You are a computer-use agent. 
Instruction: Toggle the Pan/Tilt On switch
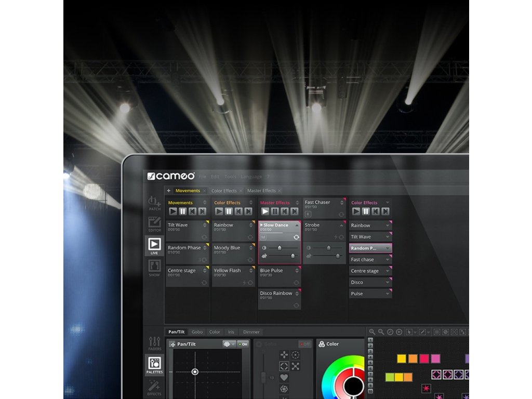pos(243,344)
